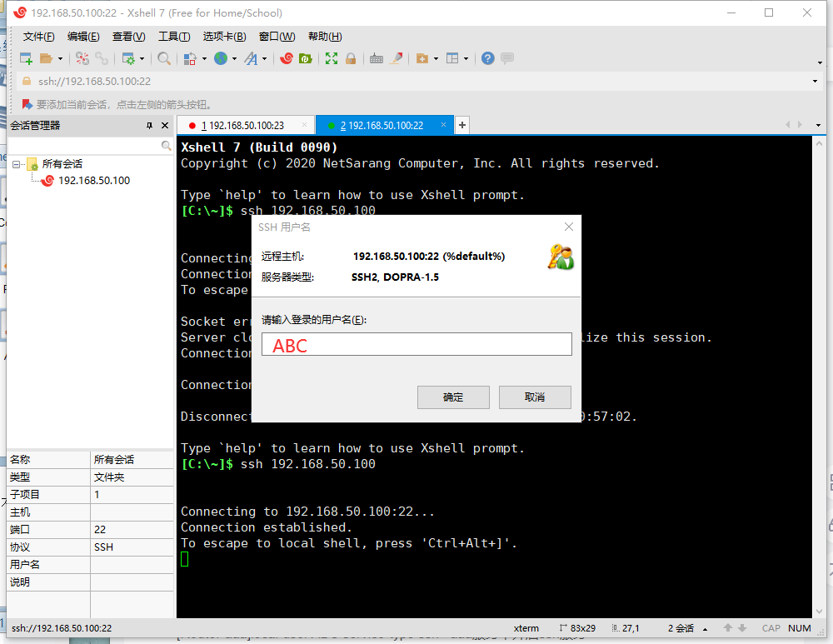833x644 pixels.
Task: Open dropdown arrow beside Open Session icon
Action: click(60, 59)
